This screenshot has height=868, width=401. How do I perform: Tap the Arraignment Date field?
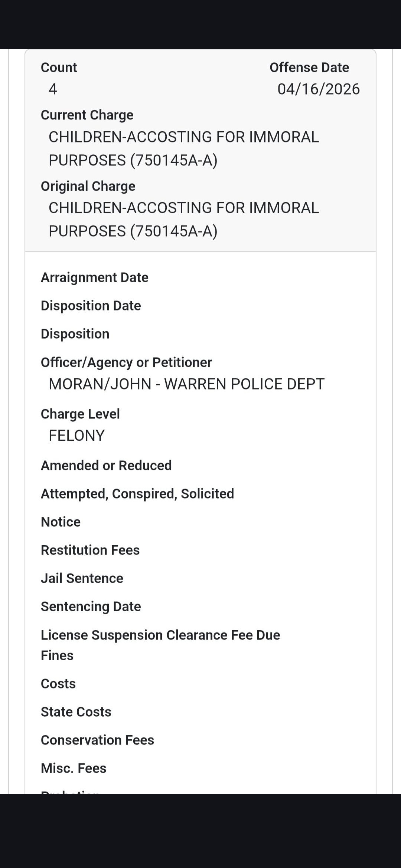point(94,277)
